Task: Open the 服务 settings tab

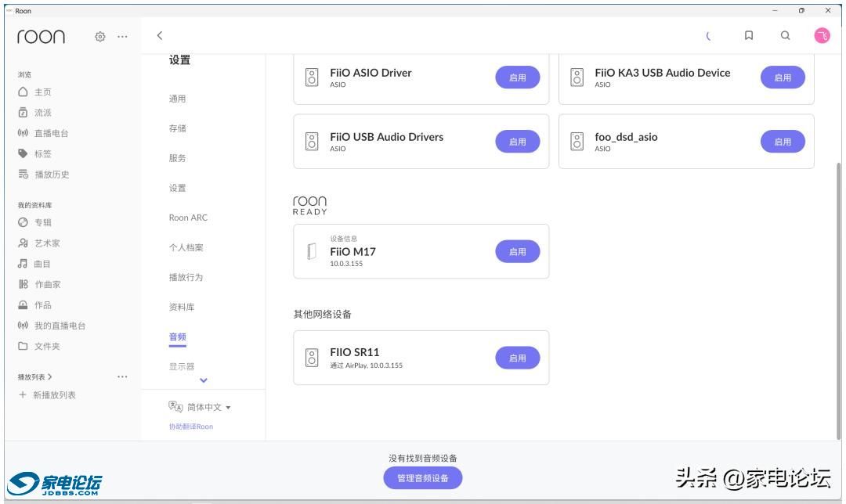Action: 178,158
